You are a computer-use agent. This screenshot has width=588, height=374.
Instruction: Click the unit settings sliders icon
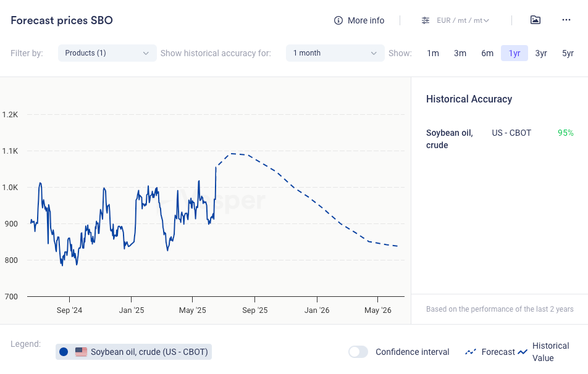pyautogui.click(x=426, y=20)
